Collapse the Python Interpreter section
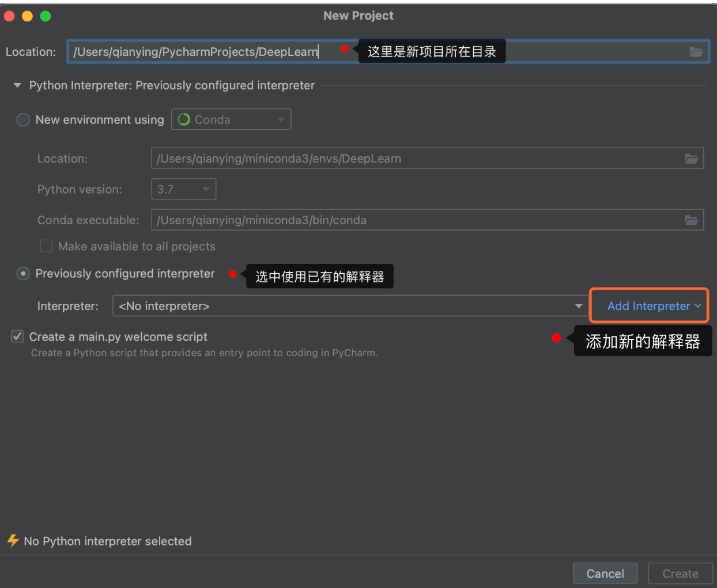The image size is (717, 588). tap(17, 85)
